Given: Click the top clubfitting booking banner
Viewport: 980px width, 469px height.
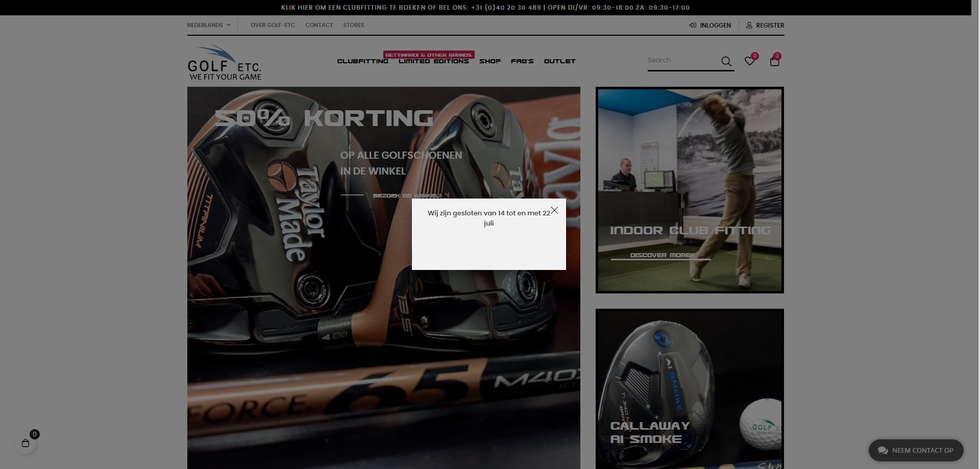Looking at the screenshot, I should coord(485,8).
